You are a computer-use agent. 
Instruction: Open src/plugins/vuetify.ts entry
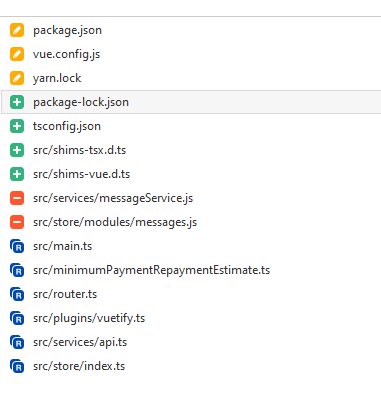pyautogui.click(x=89, y=318)
